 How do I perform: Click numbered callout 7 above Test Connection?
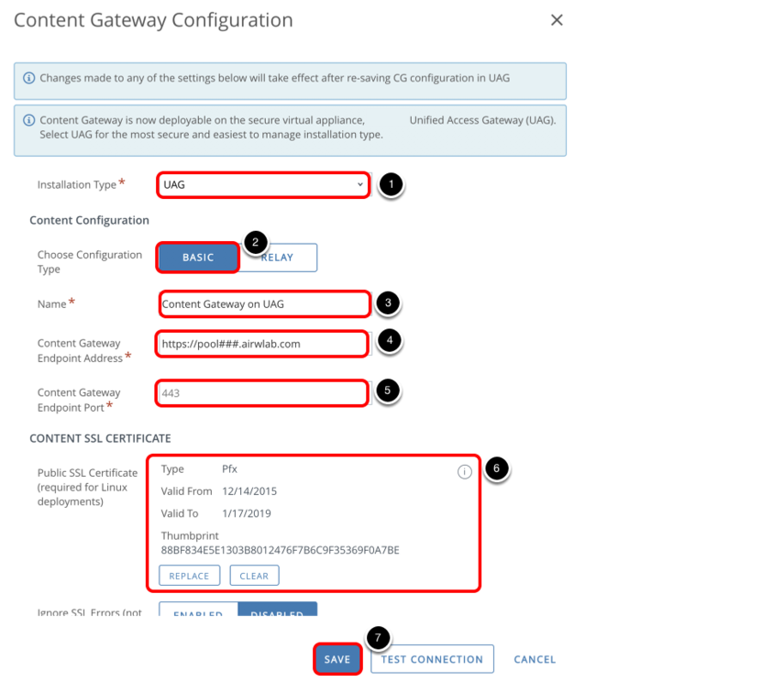click(x=378, y=637)
